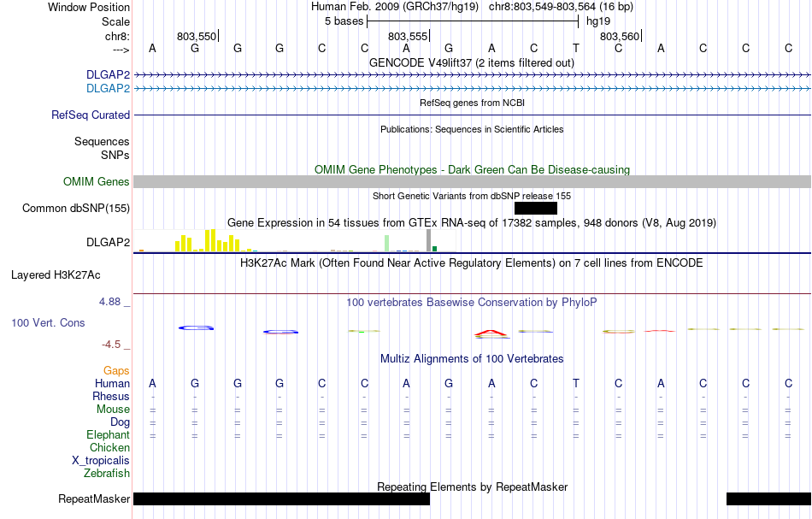Click the T base in Human alignment
Image resolution: width=812 pixels, height=519 pixels.
pos(576,383)
